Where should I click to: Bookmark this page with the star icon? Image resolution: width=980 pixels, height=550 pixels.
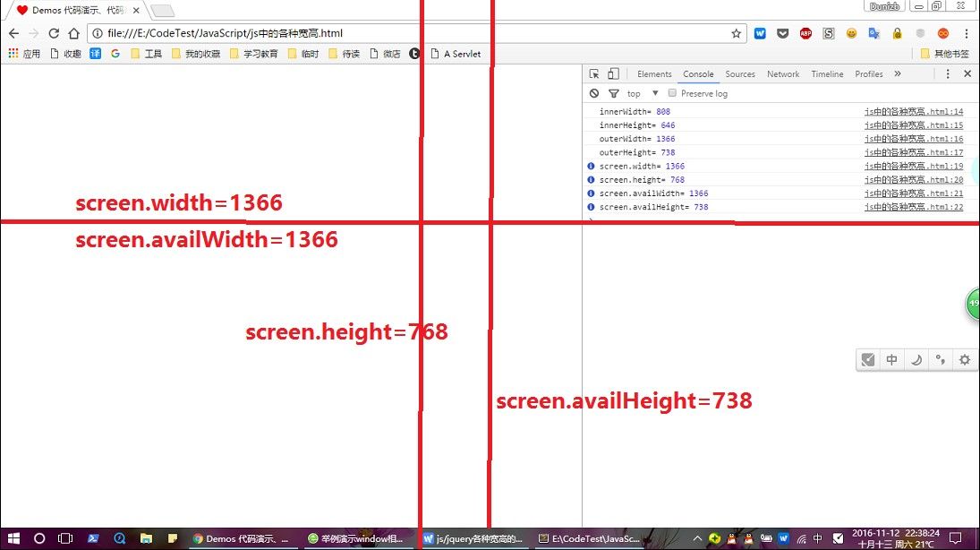736,33
